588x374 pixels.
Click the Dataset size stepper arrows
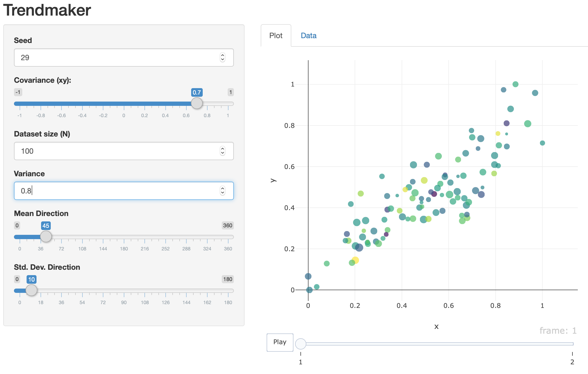(222, 151)
